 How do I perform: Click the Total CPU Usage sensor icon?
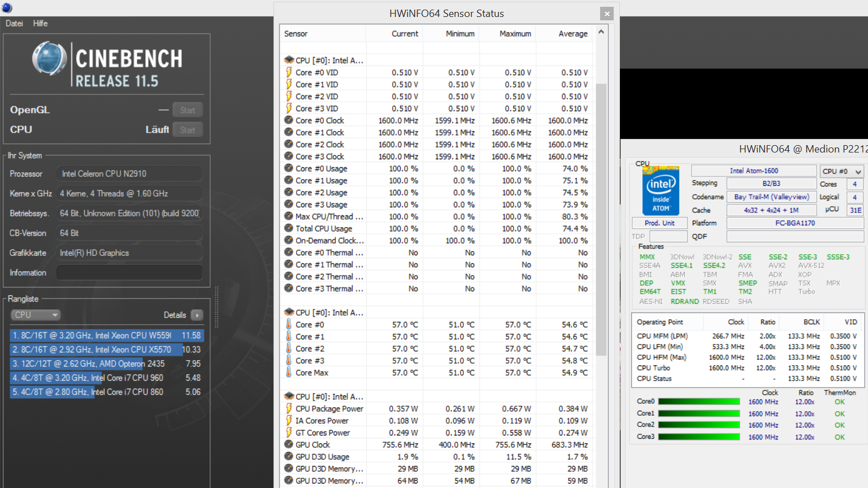[289, 228]
